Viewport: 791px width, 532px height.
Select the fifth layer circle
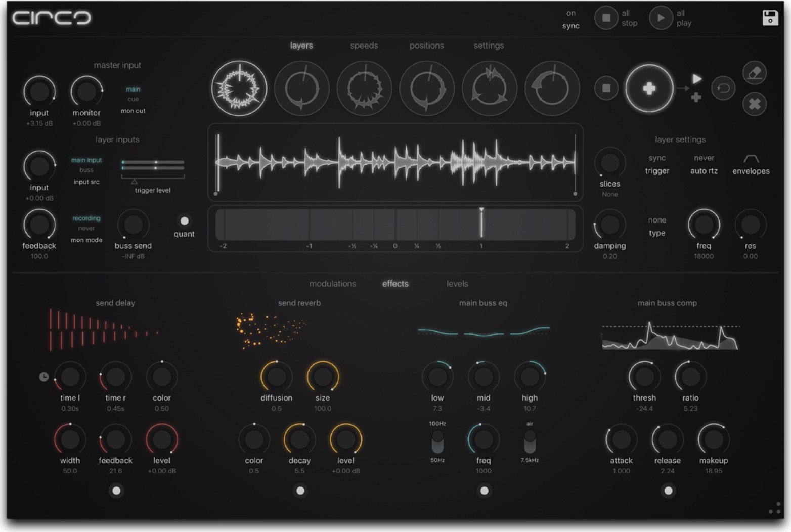click(490, 88)
